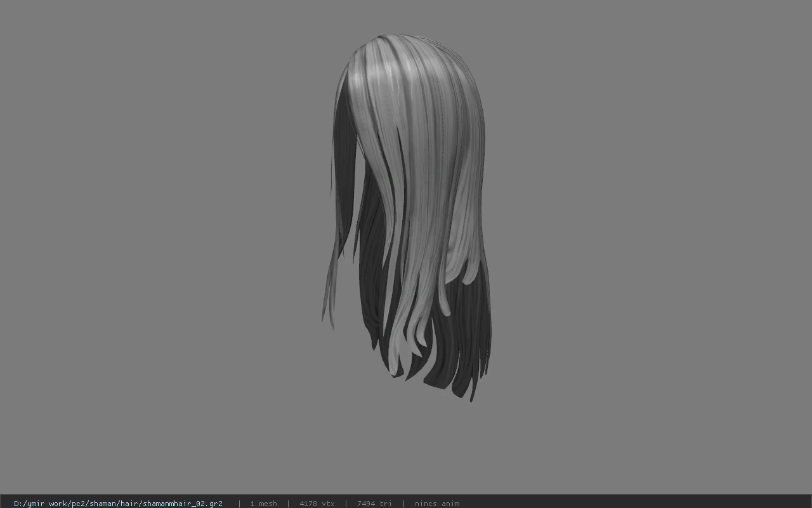Screen dimensions: 812x508
Task: Click the '4178 vtx' vertex count entry
Action: [x=317, y=504]
